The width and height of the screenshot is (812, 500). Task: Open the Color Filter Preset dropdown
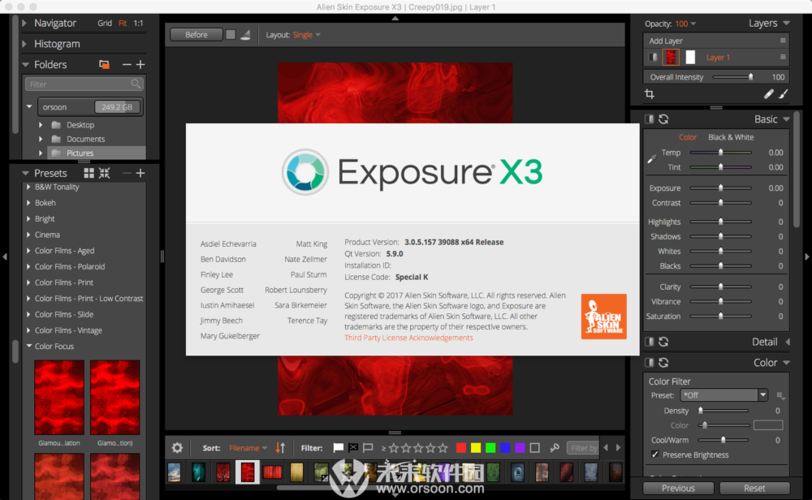coord(724,395)
